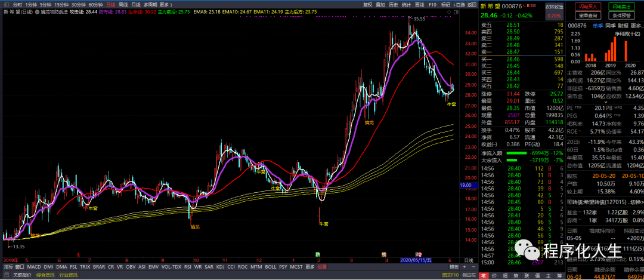Screen dimensions: 644x280
Task: Click the 2020/05/15 date marker
Action: tap(416, 260)
